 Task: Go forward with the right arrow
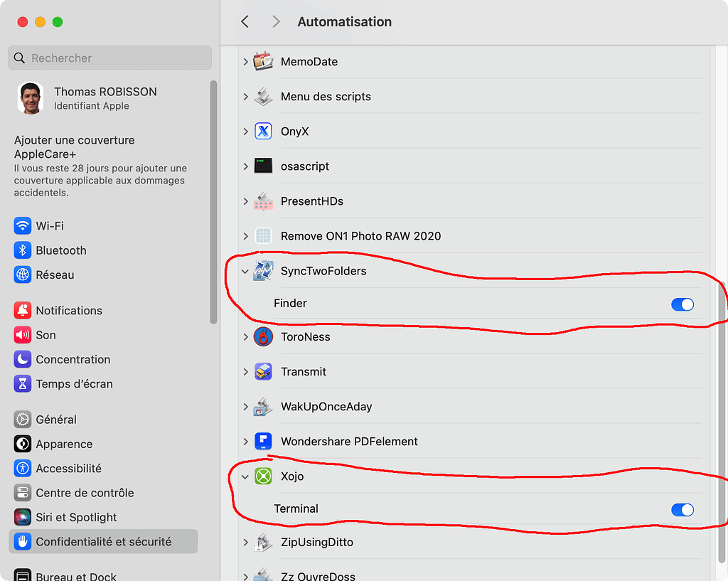(276, 21)
